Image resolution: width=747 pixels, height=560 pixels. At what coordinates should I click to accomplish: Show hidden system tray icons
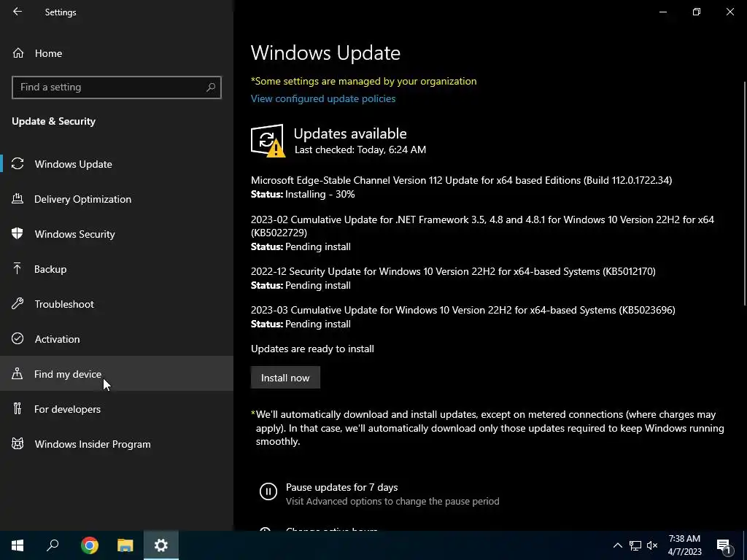pyautogui.click(x=617, y=545)
